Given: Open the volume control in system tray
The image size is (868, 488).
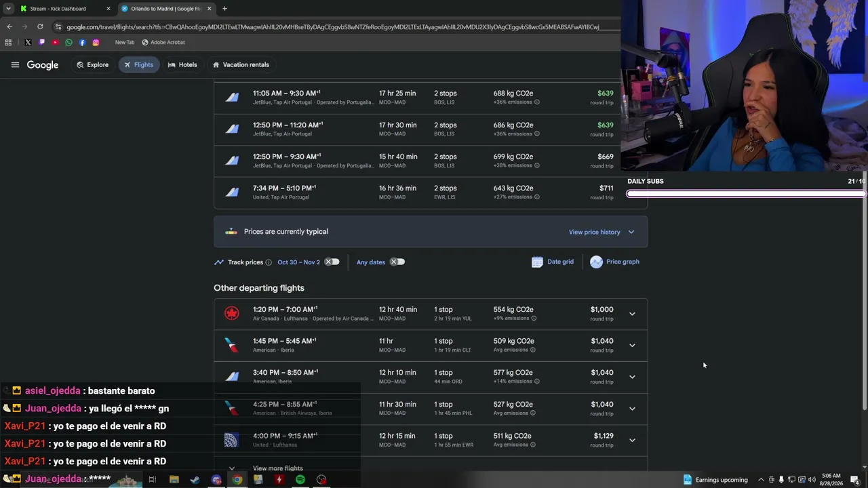Looking at the screenshot, I should click(812, 480).
